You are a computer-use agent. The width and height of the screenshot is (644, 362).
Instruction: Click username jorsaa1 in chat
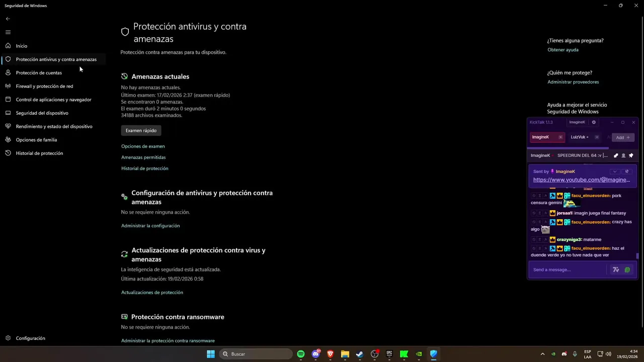pyautogui.click(x=565, y=213)
